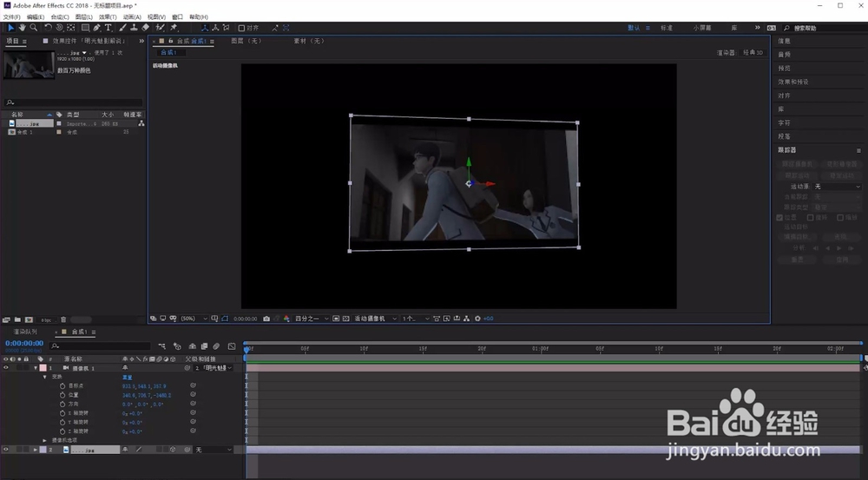Open the 文件(F) menu
Image resolution: width=868 pixels, height=480 pixels.
point(11,17)
